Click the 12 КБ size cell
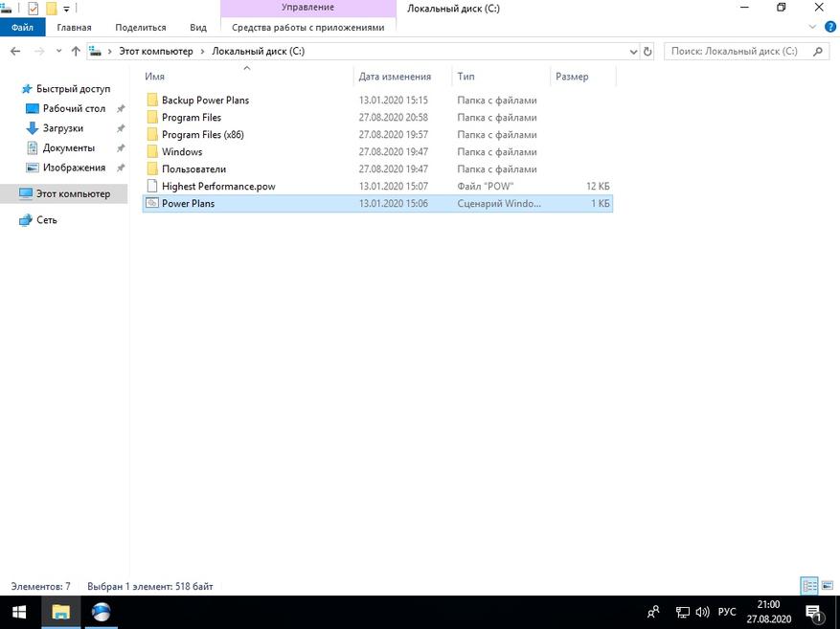 pyautogui.click(x=598, y=187)
